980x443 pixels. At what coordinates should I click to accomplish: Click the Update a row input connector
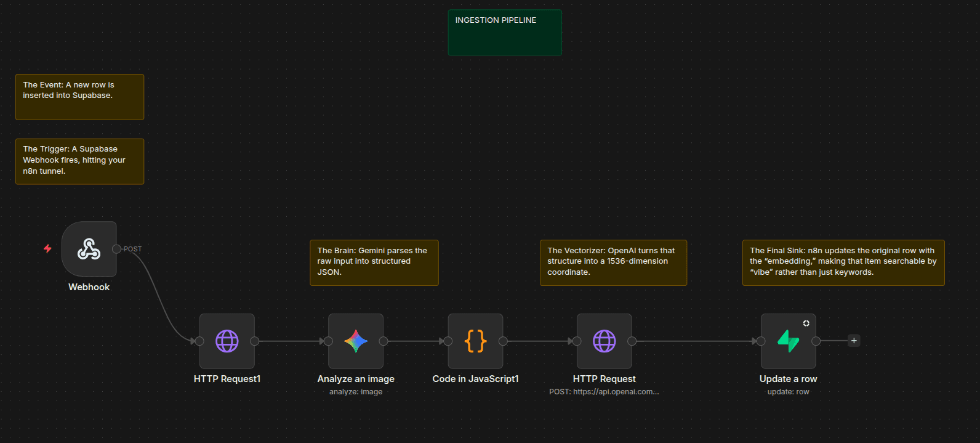[x=761, y=341]
